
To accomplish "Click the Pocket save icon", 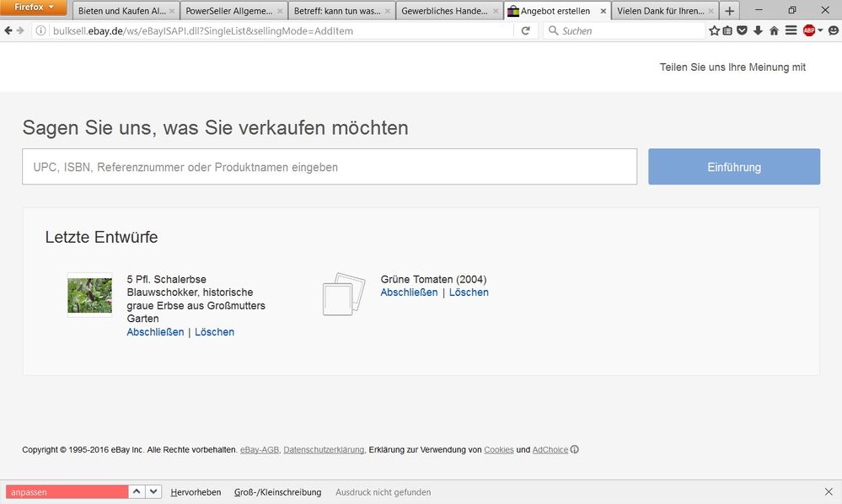I will [742, 31].
